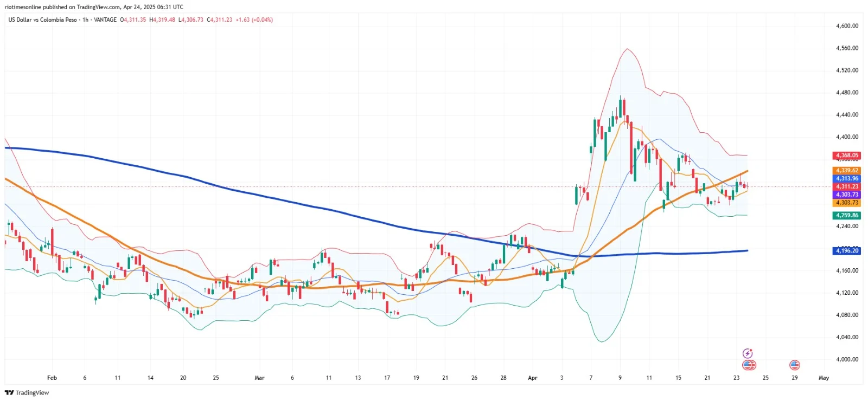Click the 4,440.00 price axis tick

click(847, 115)
